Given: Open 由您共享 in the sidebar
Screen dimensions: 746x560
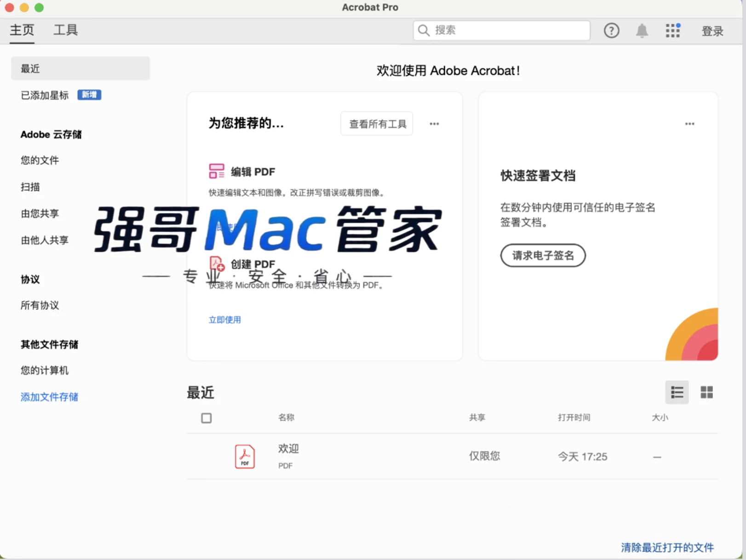Looking at the screenshot, I should (x=40, y=214).
